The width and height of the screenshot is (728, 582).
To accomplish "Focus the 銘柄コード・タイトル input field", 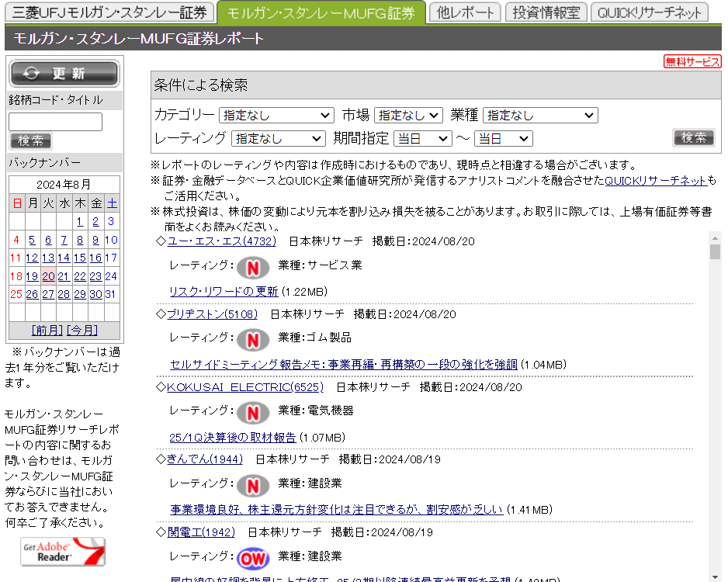I will pos(55,122).
